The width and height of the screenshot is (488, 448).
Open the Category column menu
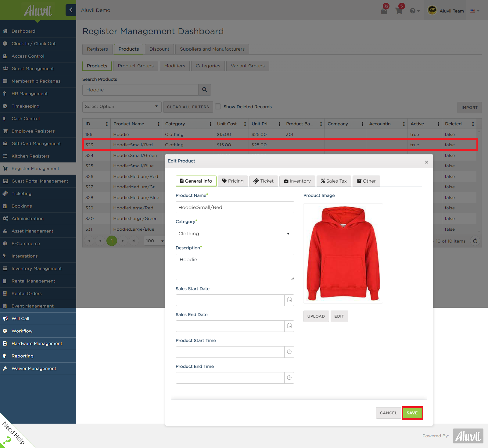tap(210, 124)
